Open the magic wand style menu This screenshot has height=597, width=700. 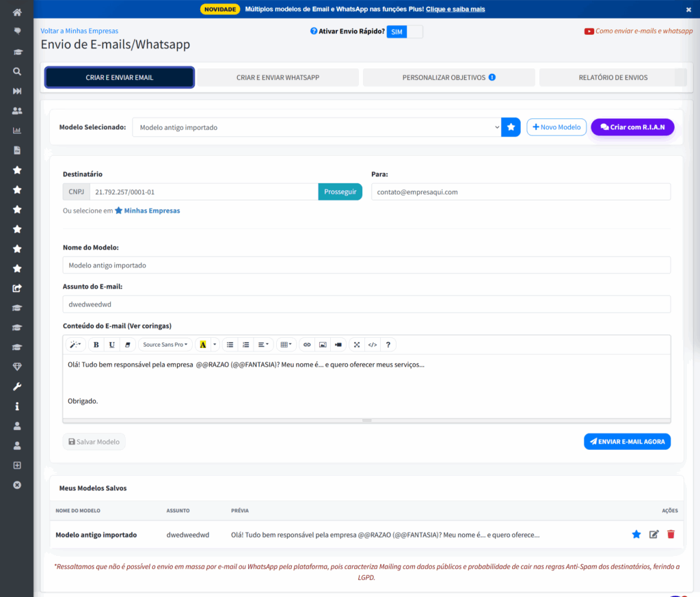click(x=75, y=345)
